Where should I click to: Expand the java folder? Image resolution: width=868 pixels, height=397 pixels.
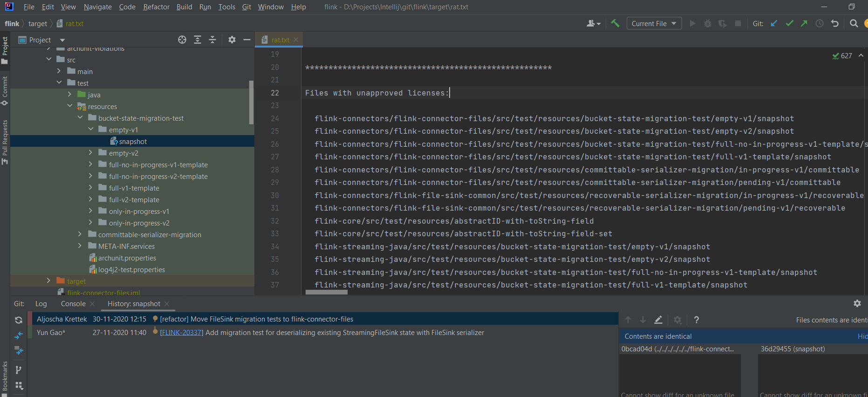click(70, 94)
